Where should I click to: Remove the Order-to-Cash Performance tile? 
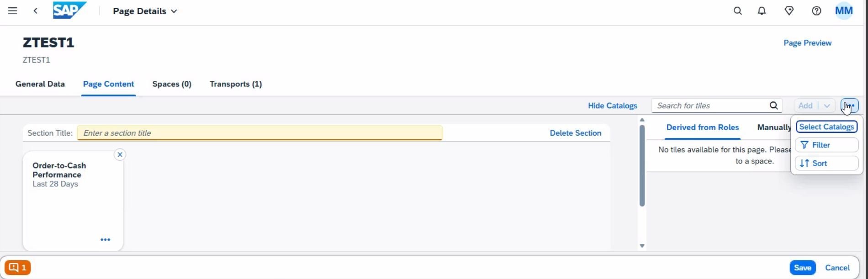(120, 155)
